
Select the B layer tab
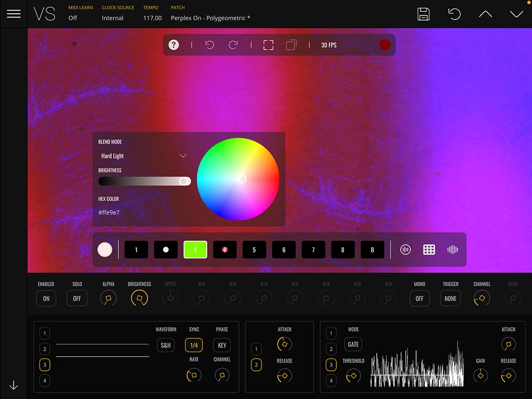pyautogui.click(x=372, y=250)
